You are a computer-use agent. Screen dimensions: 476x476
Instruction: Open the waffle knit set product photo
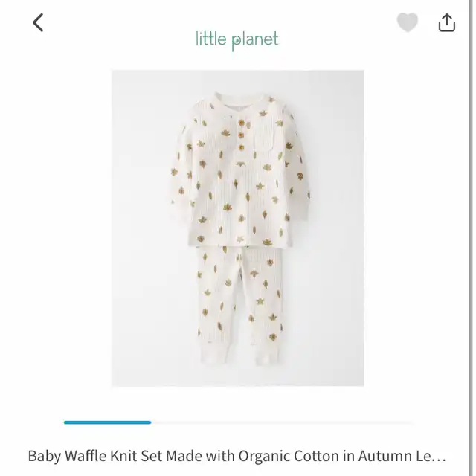click(238, 228)
